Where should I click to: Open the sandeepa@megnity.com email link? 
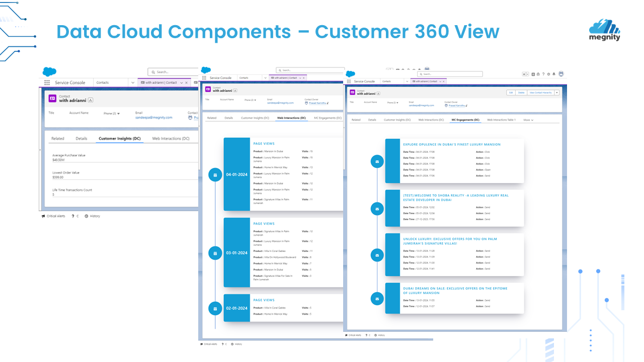coord(421,105)
